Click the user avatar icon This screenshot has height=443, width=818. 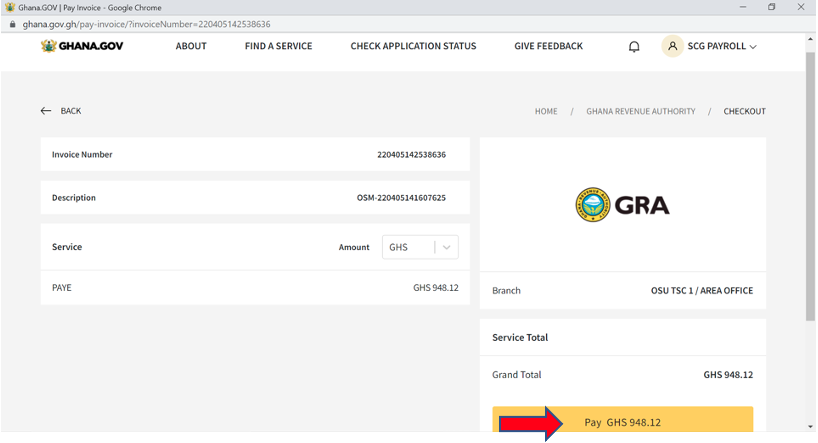[x=672, y=46]
